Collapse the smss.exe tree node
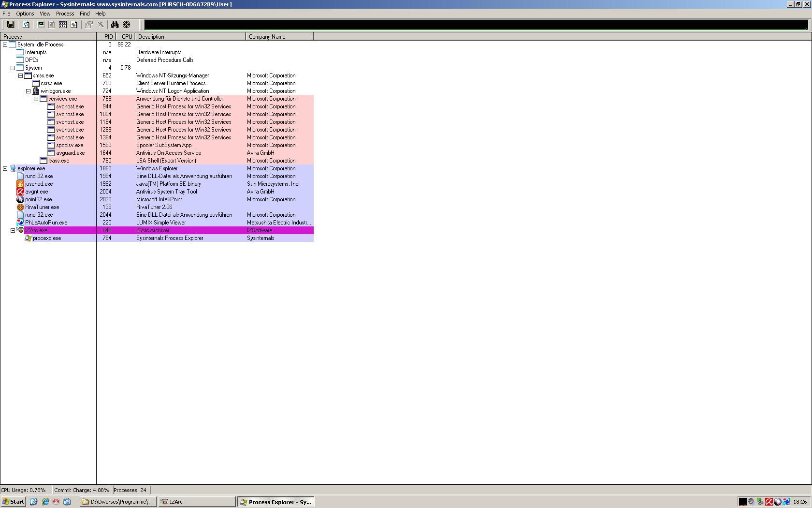The image size is (812, 508). pos(20,75)
